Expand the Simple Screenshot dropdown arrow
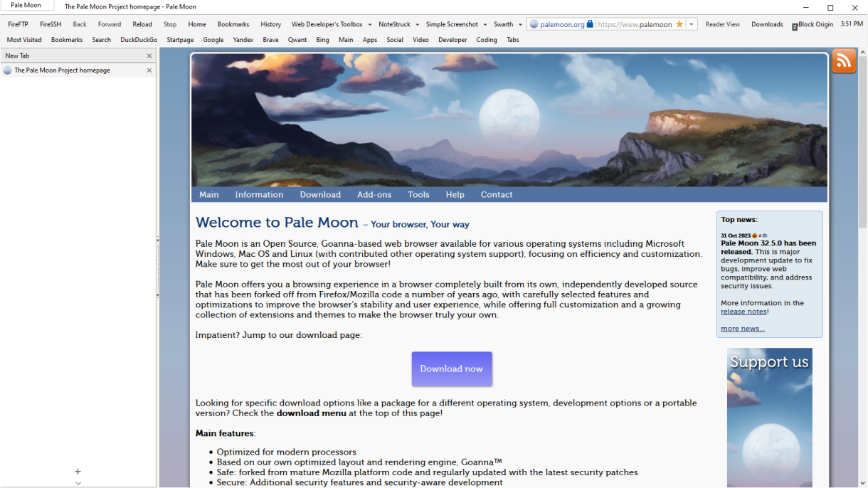 tap(485, 24)
